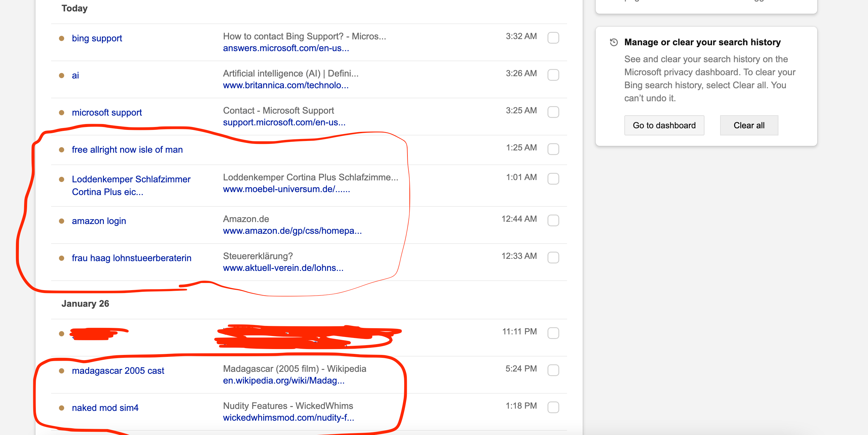Open the answers.microsoft.com result link
This screenshot has height=435, width=868.
(x=286, y=49)
